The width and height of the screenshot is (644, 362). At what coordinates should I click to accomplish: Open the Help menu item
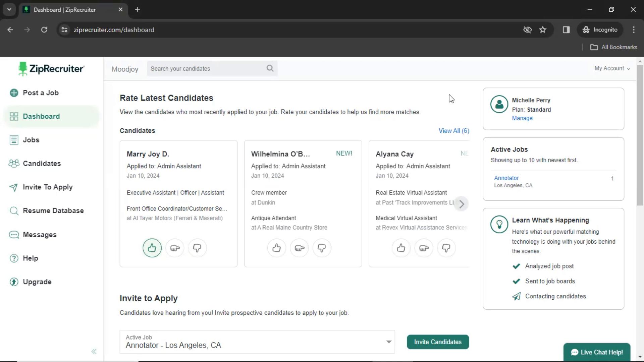pos(30,258)
